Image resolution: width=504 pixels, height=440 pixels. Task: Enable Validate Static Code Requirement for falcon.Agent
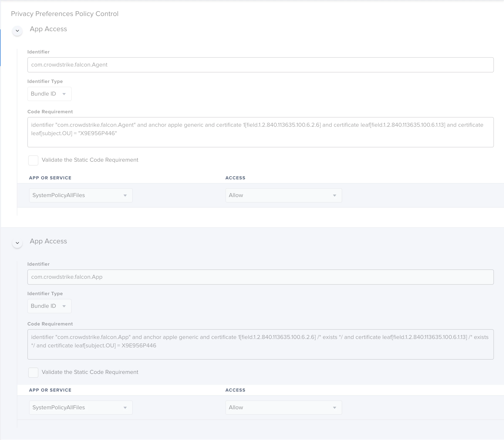click(33, 160)
